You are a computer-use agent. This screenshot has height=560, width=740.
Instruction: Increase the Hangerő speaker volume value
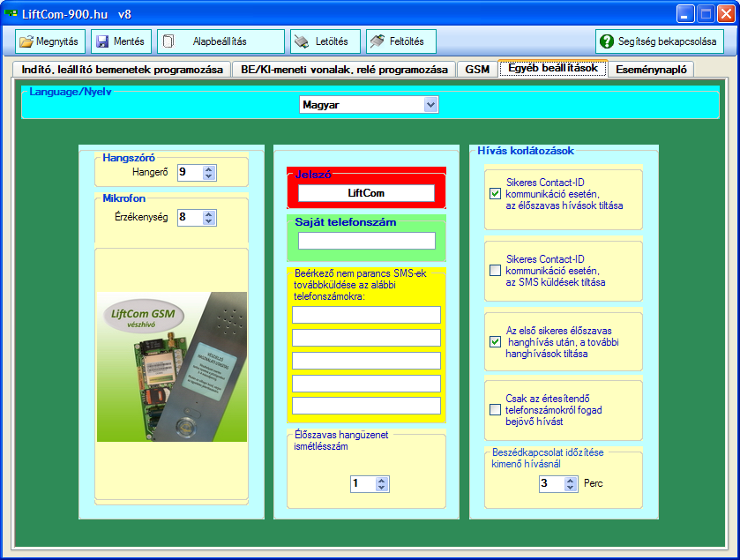click(209, 169)
